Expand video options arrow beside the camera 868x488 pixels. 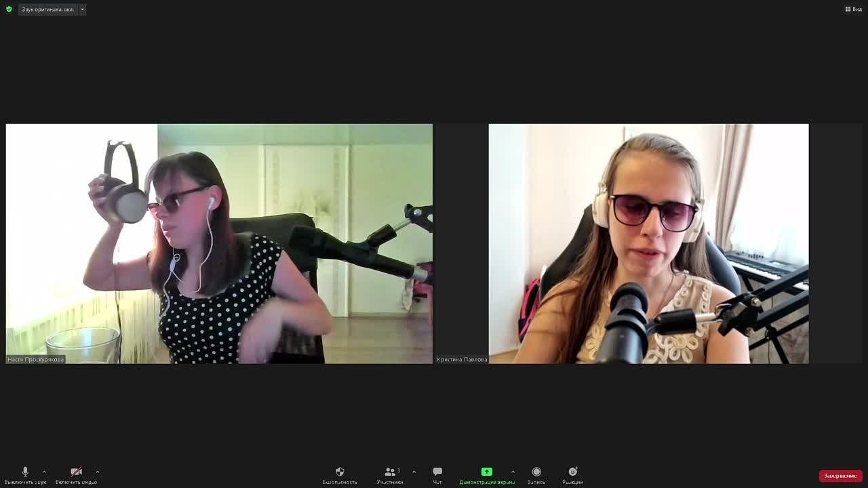point(97,472)
